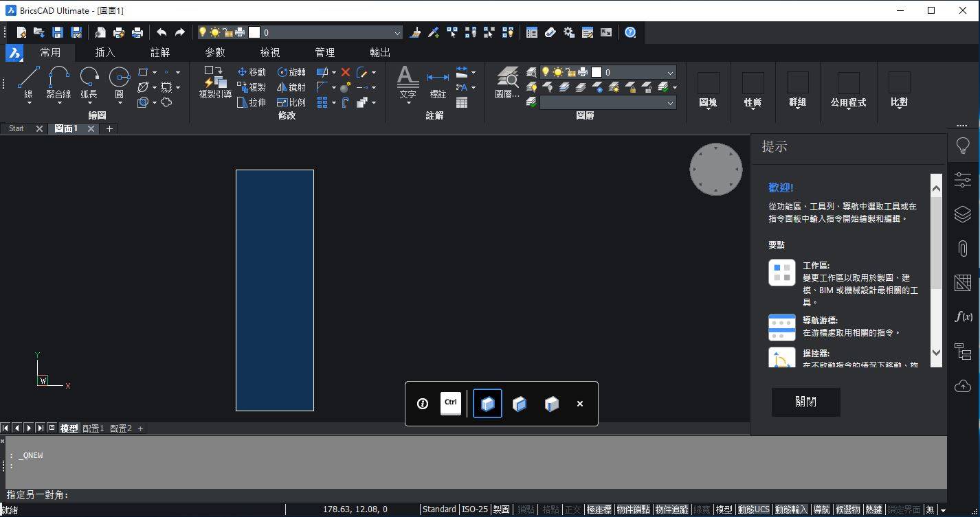Open the lightbulb Tips panel icon
The width and height of the screenshot is (980, 517).
[x=963, y=146]
